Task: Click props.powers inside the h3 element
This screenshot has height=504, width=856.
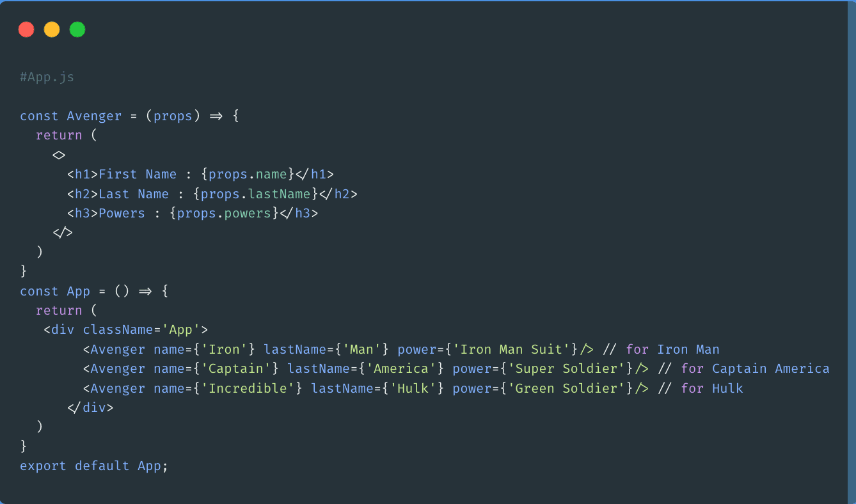Action: 224,213
